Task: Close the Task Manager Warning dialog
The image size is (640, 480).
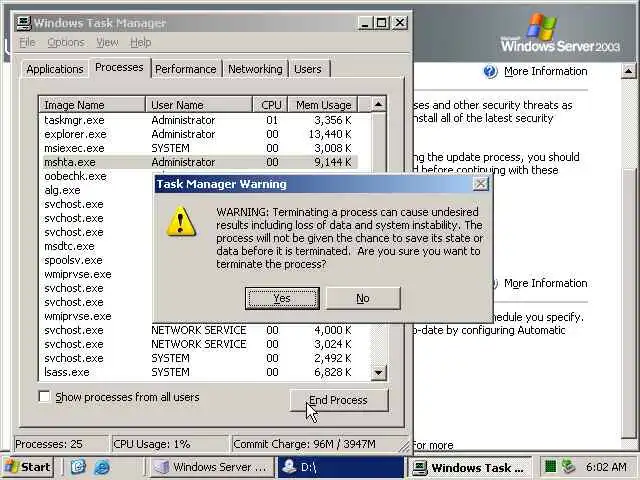Action: coord(480,184)
